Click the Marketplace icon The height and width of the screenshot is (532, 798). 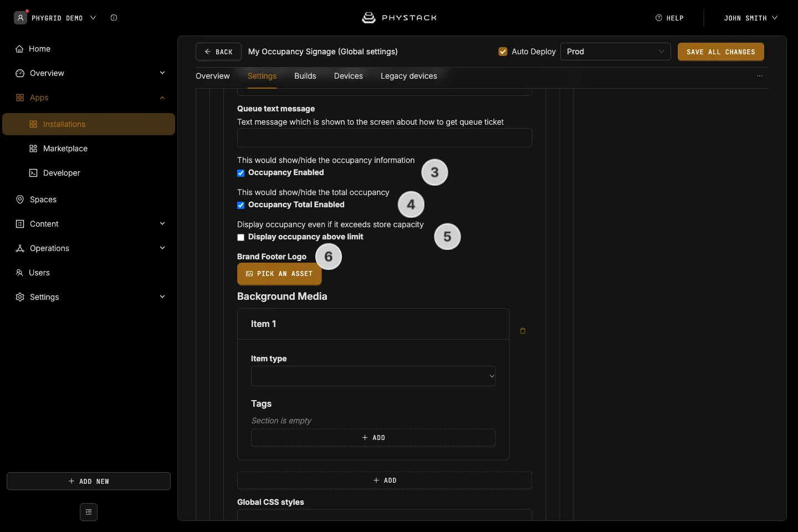point(33,149)
